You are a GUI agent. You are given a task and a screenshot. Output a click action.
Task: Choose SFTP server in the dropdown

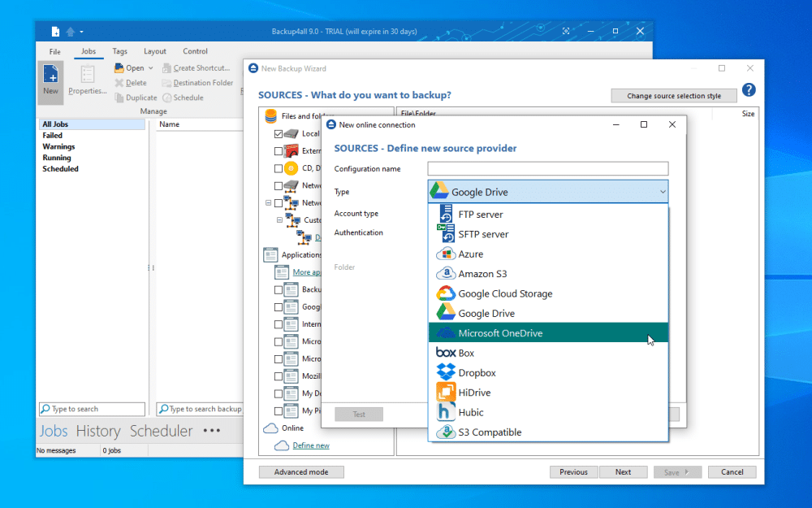483,234
